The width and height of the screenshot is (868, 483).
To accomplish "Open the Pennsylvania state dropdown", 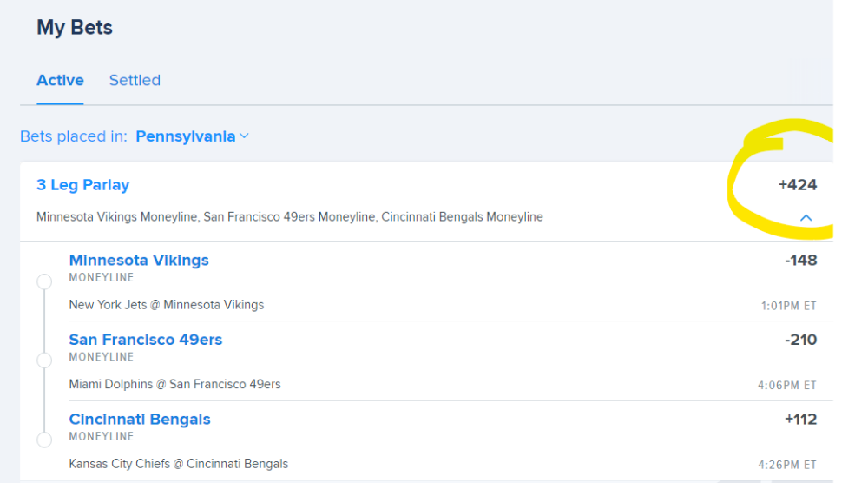I will coord(192,136).
